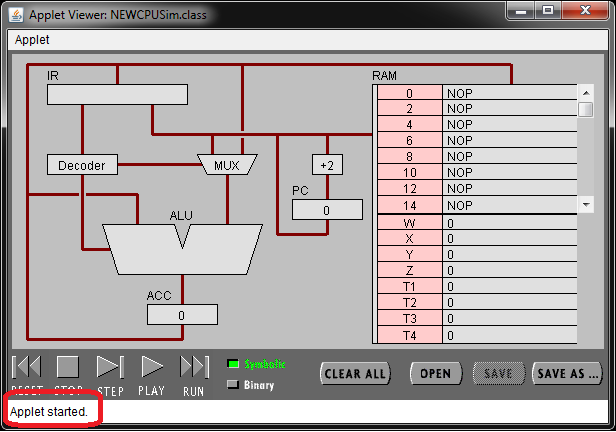The height and width of the screenshot is (432, 616).
Task: Select the Binary display mode
Action: [251, 385]
